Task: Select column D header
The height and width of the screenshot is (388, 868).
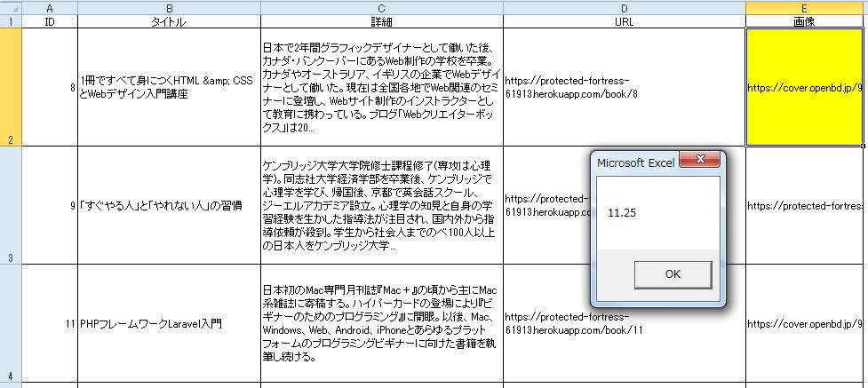Action: coord(625,8)
